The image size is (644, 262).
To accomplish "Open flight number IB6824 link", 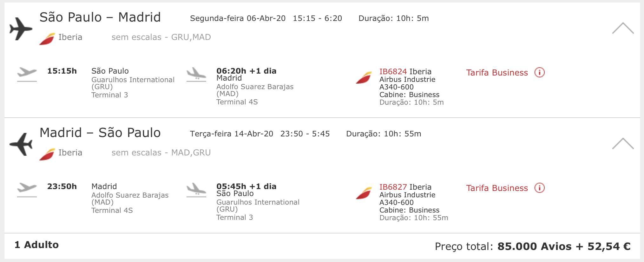I will click(393, 72).
